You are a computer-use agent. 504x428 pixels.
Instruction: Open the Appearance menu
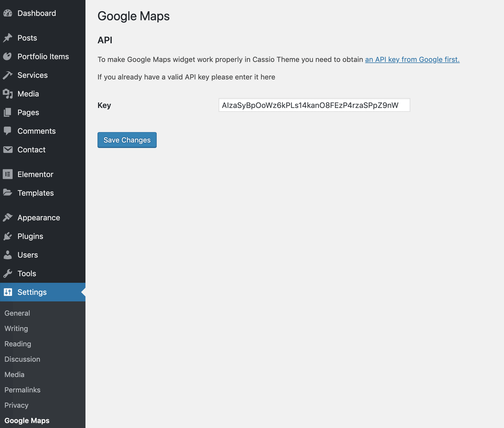click(39, 218)
